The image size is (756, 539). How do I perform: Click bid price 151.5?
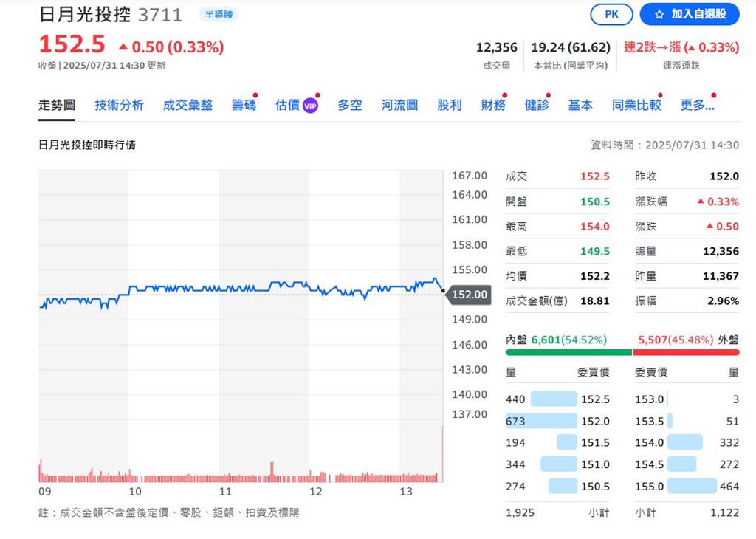click(x=596, y=442)
